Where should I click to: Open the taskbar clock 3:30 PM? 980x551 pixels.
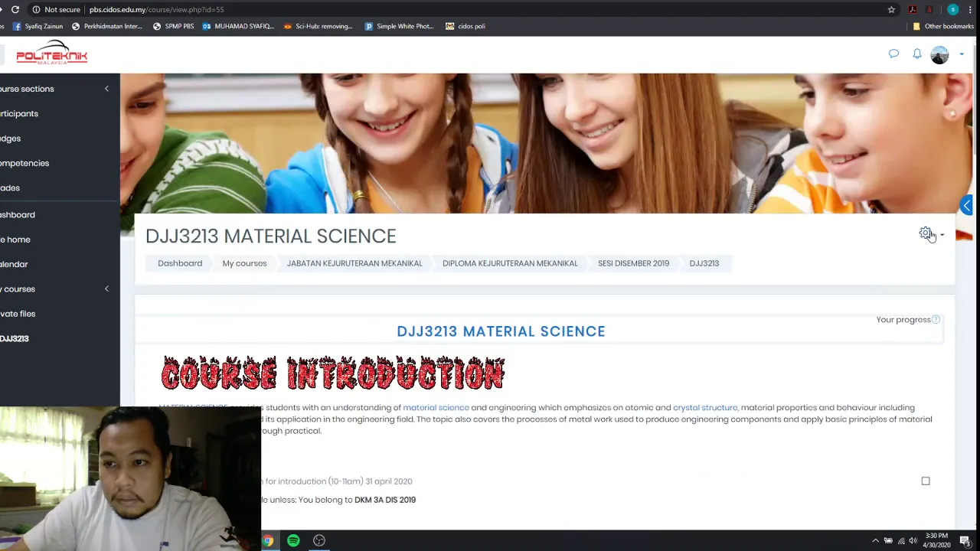936,540
